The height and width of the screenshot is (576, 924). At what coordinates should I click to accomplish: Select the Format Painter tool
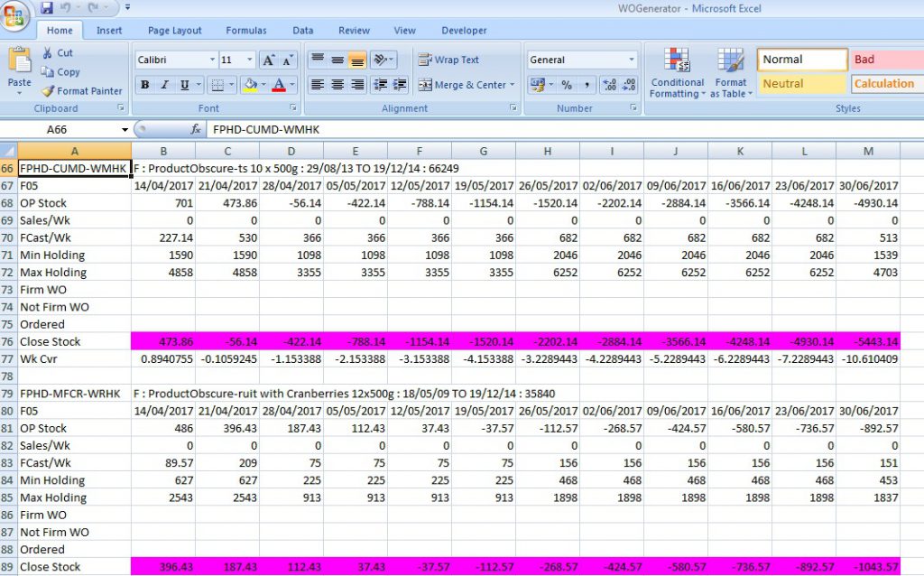point(82,91)
